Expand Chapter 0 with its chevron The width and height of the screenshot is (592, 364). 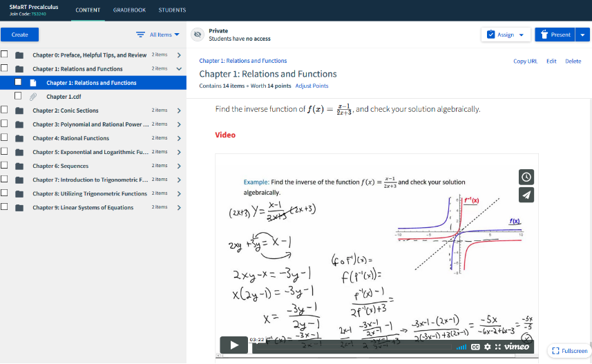pyautogui.click(x=179, y=55)
